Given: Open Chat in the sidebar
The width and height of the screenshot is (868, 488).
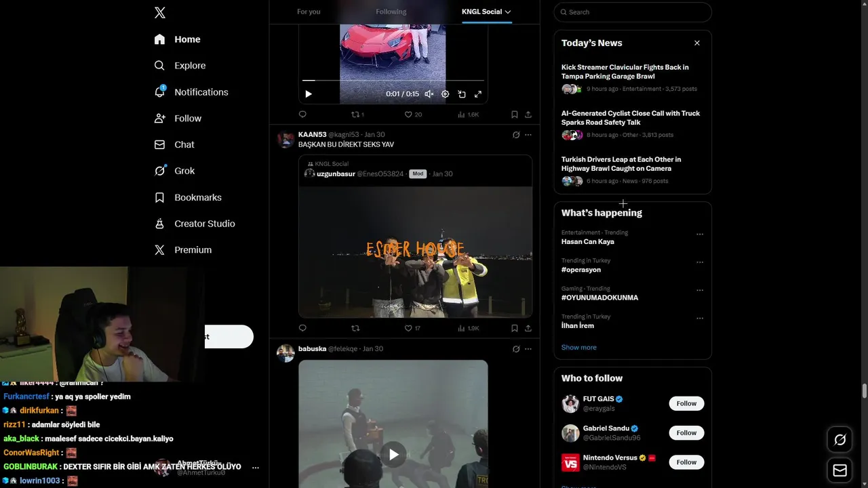Looking at the screenshot, I should [175, 144].
